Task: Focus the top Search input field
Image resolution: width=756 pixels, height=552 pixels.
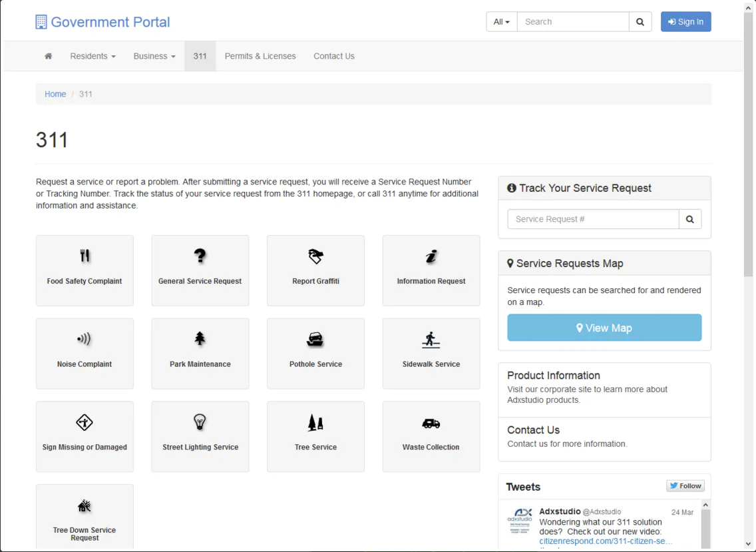Action: point(573,22)
